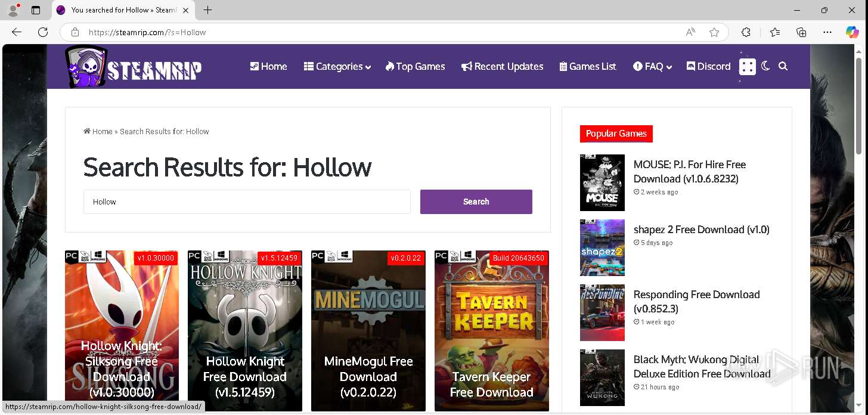The width and height of the screenshot is (868, 415).
Task: Open MOUSE: P.I. For Hire Free Download link
Action: point(690,172)
